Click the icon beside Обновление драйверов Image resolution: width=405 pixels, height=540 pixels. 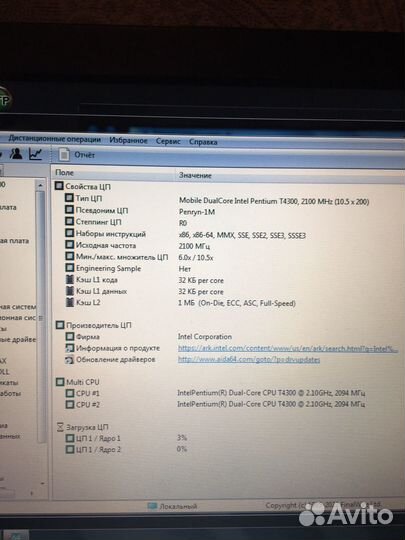point(70,360)
